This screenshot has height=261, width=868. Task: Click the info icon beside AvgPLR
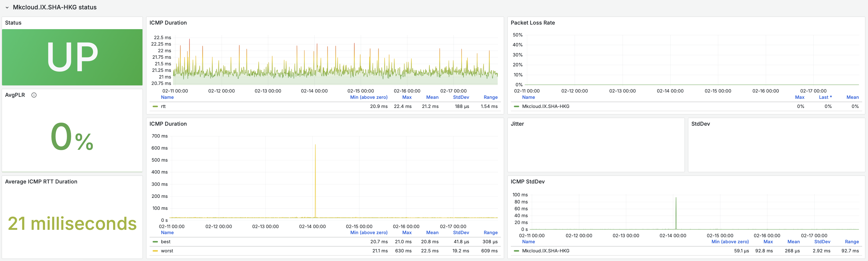pyautogui.click(x=34, y=95)
